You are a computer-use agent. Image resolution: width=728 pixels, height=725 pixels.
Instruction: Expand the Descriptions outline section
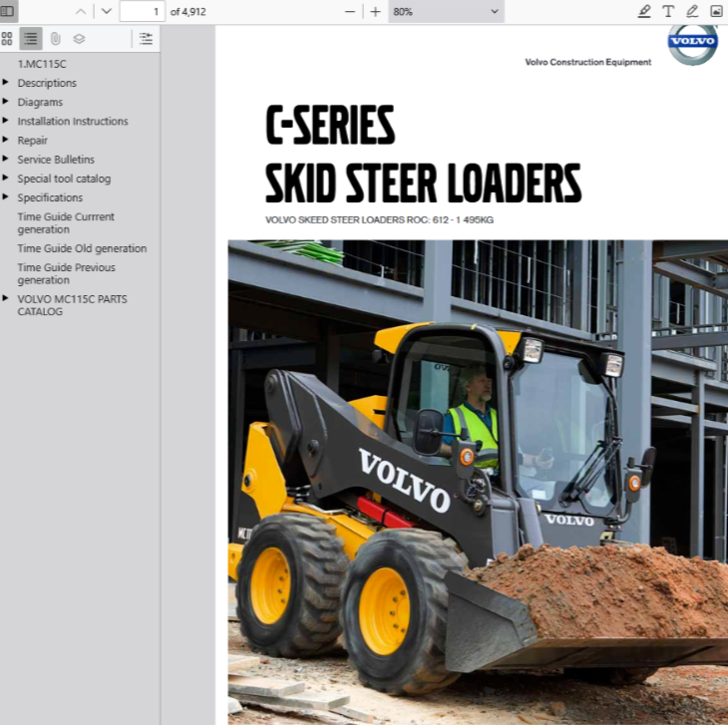(6, 82)
